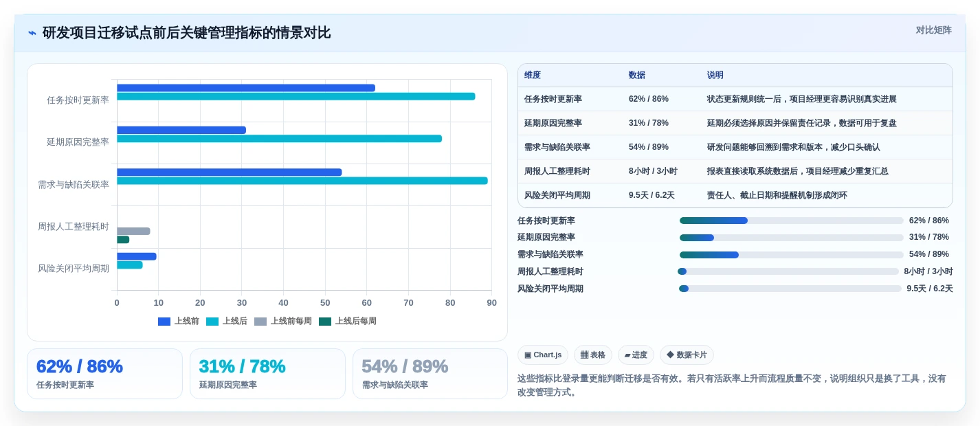Click the 需求与缺陷关联率 progress bar

792,255
